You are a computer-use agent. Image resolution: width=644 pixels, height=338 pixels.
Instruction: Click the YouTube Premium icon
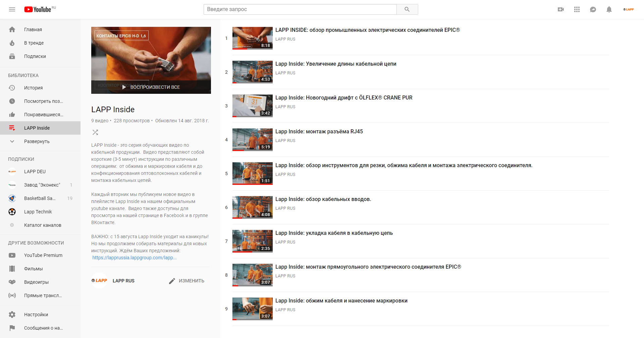pos(12,255)
